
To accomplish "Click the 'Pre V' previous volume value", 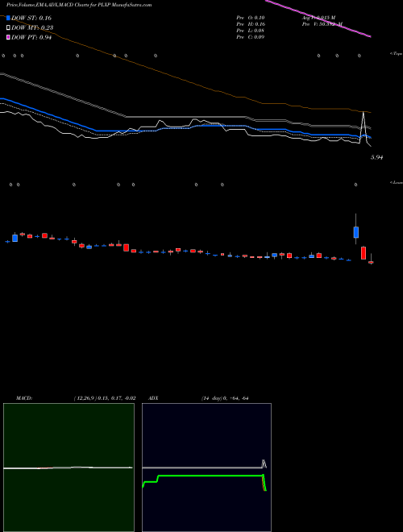I will click(322, 24).
